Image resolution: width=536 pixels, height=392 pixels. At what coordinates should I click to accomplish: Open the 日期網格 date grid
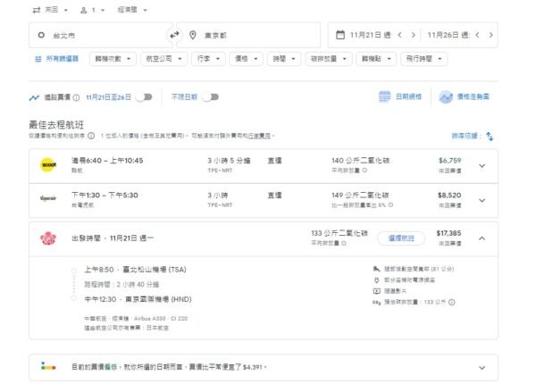pyautogui.click(x=400, y=96)
